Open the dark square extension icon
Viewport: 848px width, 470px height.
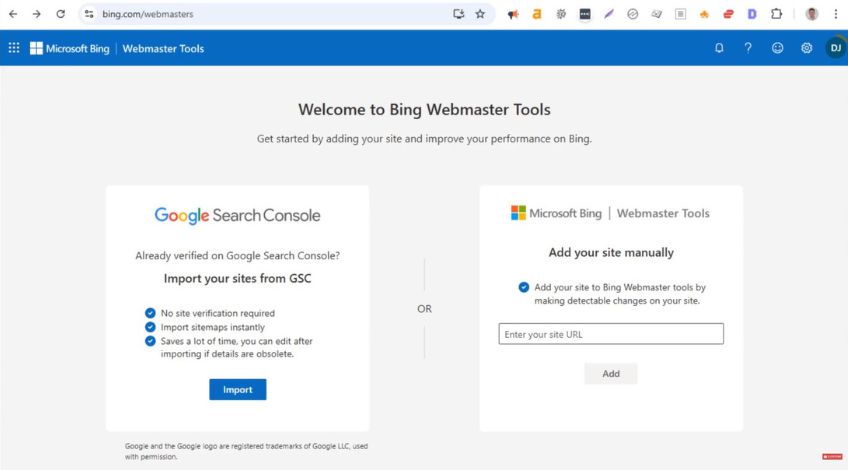[x=585, y=15]
